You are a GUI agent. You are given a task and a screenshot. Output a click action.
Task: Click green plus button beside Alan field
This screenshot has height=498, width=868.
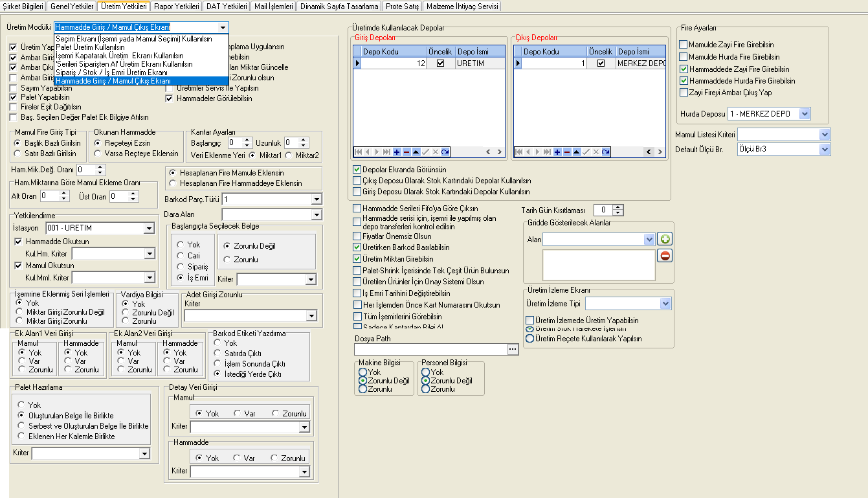pyautogui.click(x=665, y=240)
